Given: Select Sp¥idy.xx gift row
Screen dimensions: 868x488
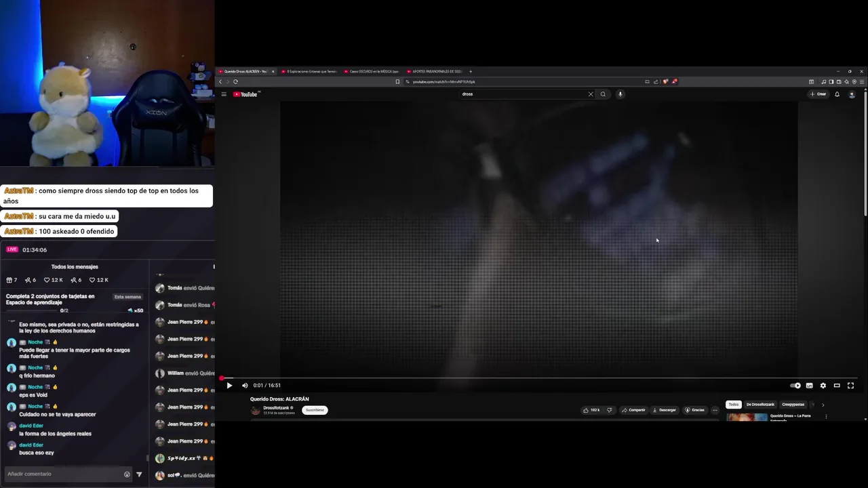Looking at the screenshot, I should (x=184, y=458).
